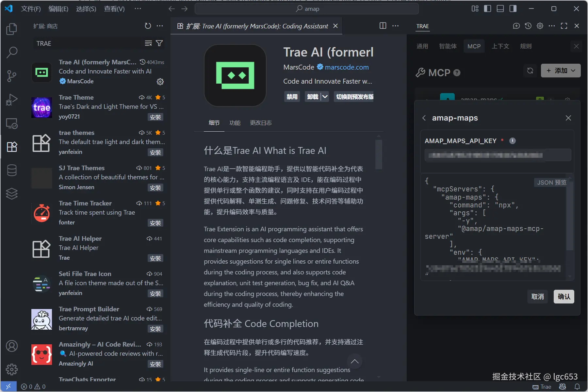Open the marscode.com publisher link
The height and width of the screenshot is (392, 588).
(347, 67)
